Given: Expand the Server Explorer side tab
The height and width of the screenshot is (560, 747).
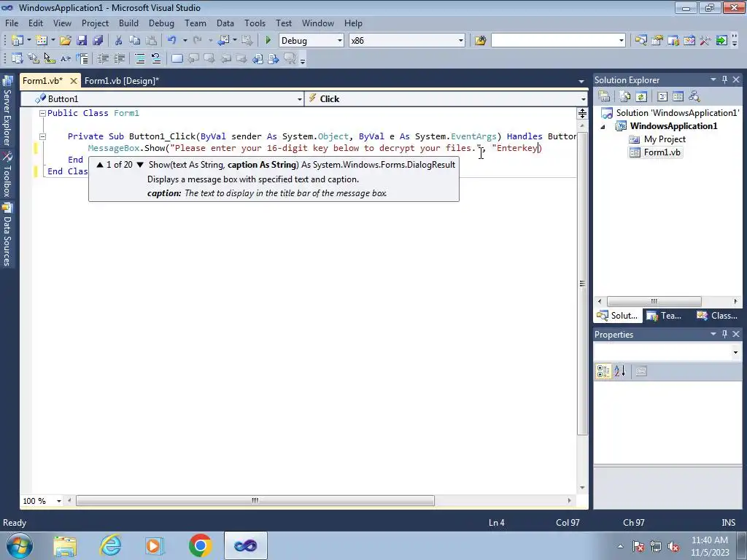Looking at the screenshot, I should pyautogui.click(x=7, y=112).
